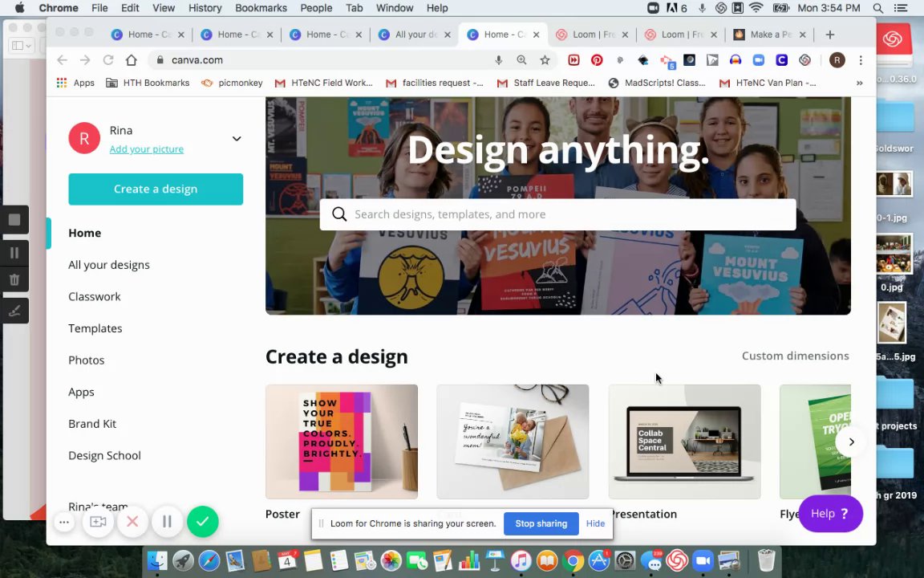Screen dimensions: 924x578
Task: Open Staff Leave Reque... bookmark
Action: click(545, 83)
